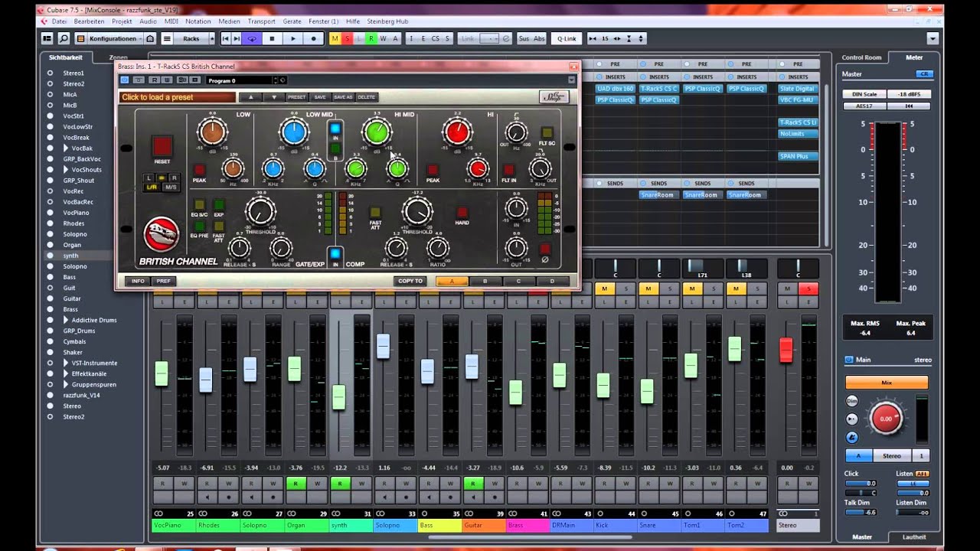Select the SPAN Plus insert slot

(x=798, y=156)
